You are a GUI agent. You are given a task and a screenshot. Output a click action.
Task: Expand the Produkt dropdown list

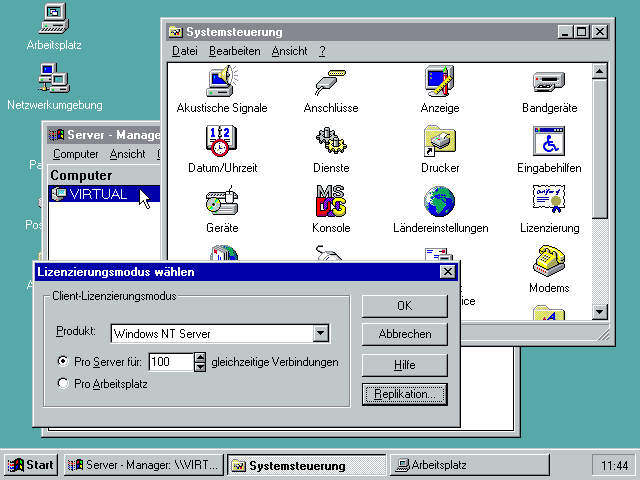click(321, 333)
